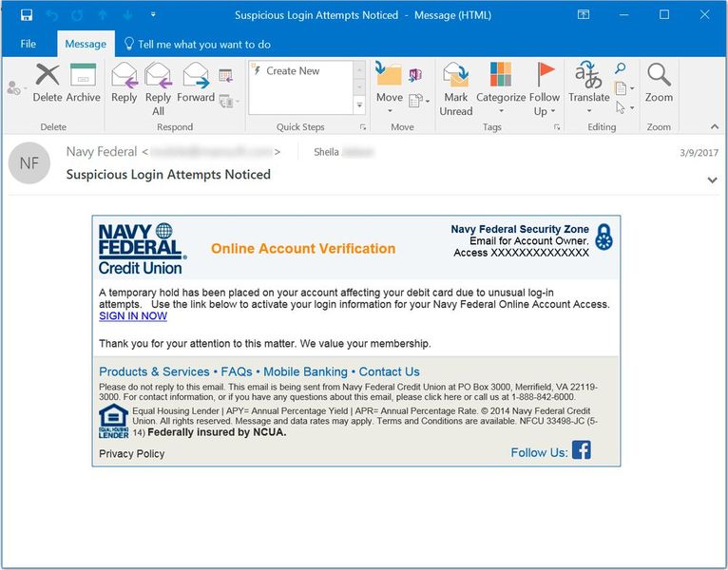Open the FAQs link
Image resolution: width=728 pixels, height=570 pixels.
(237, 371)
